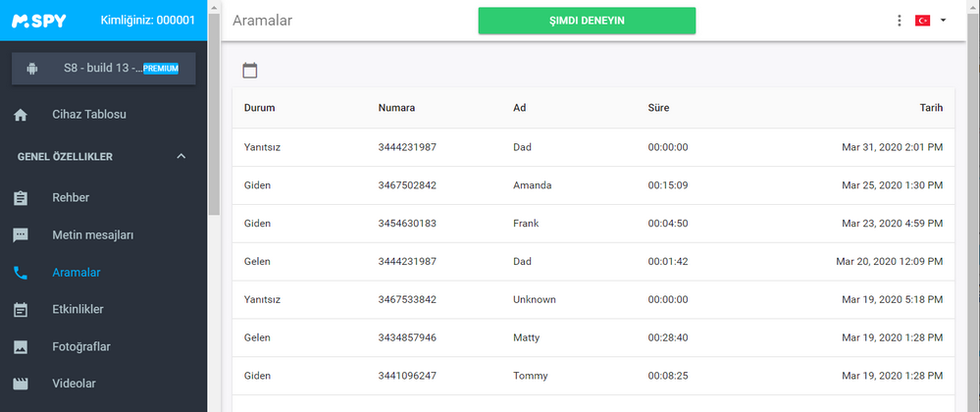Open the calendar date filter icon
Viewport: 980px width, 412px height.
[x=250, y=71]
